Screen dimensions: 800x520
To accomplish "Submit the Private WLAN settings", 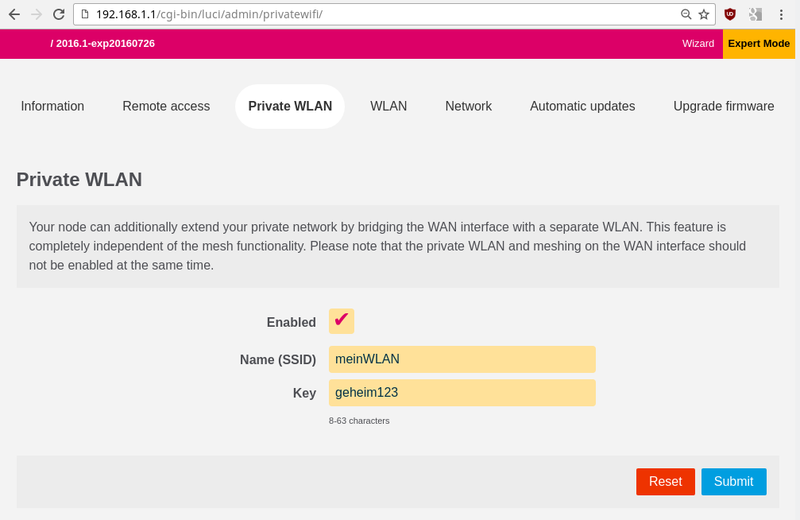I will (733, 481).
